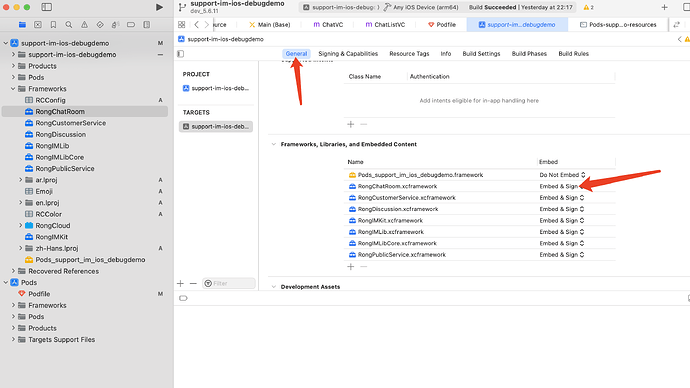The image size is (690, 388).
Task: Switch to Signing & Capabilities tab
Action: point(348,54)
